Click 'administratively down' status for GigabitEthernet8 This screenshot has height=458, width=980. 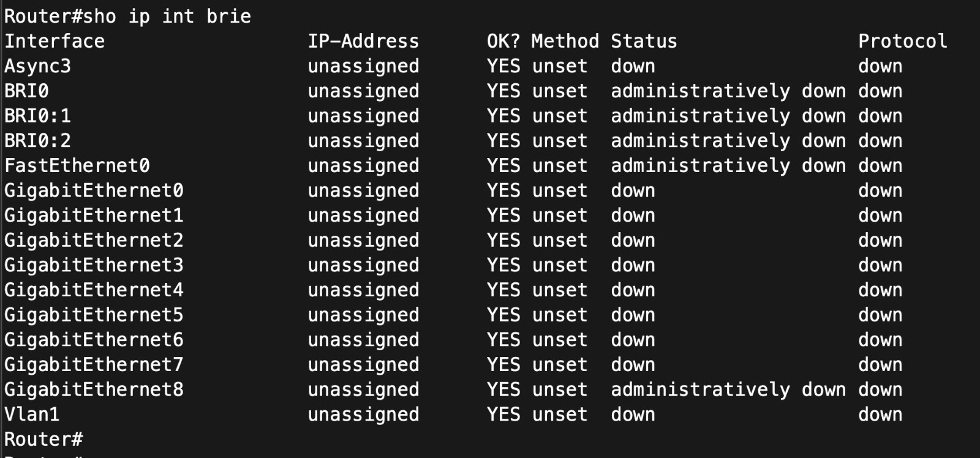coord(728,390)
